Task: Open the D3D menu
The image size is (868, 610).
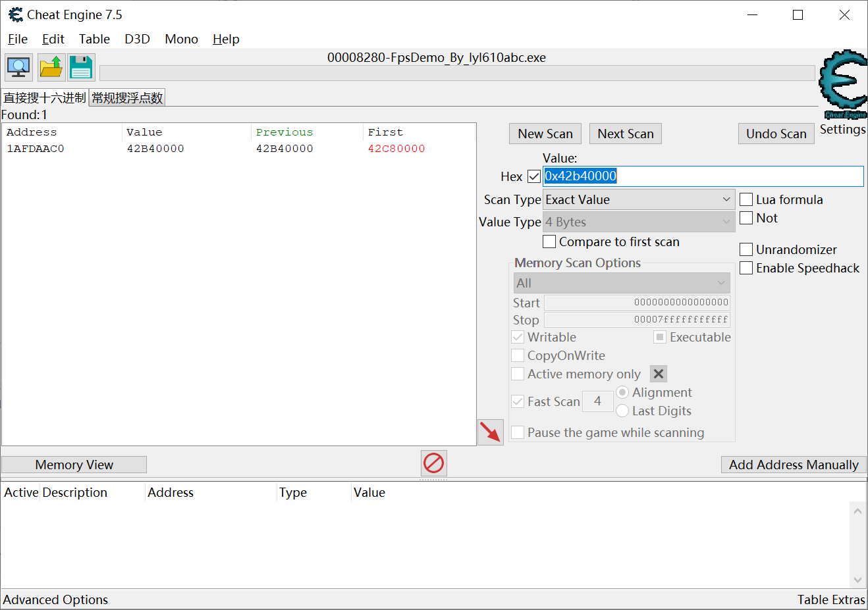Action: click(137, 39)
